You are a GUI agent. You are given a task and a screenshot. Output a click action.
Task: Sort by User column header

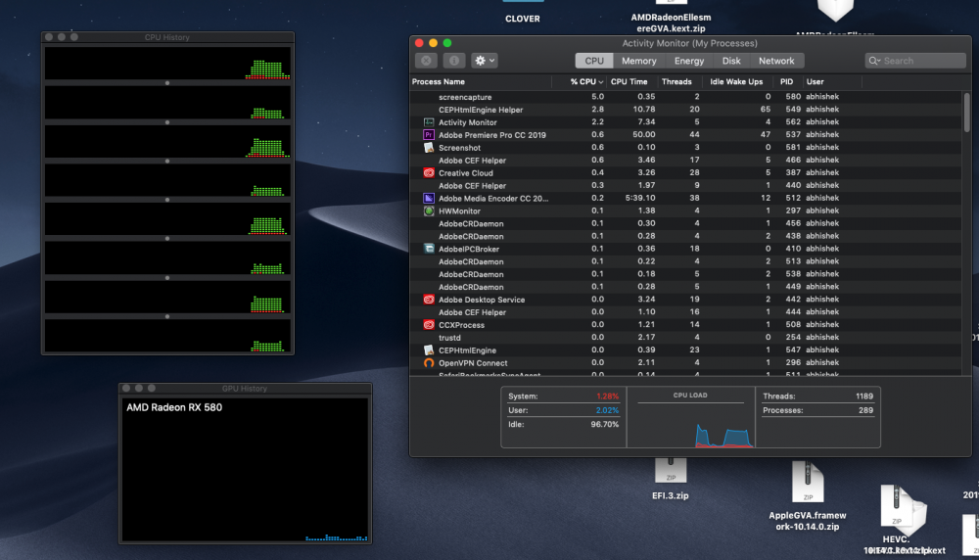point(815,82)
